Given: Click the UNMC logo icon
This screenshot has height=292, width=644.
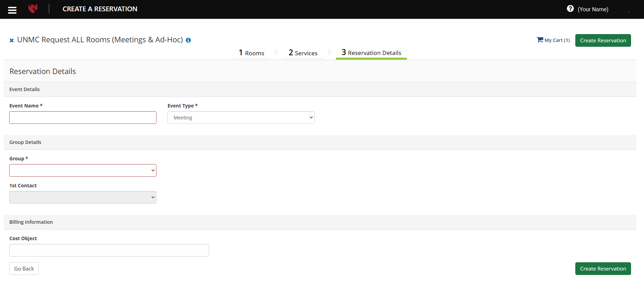Looking at the screenshot, I should point(33,9).
